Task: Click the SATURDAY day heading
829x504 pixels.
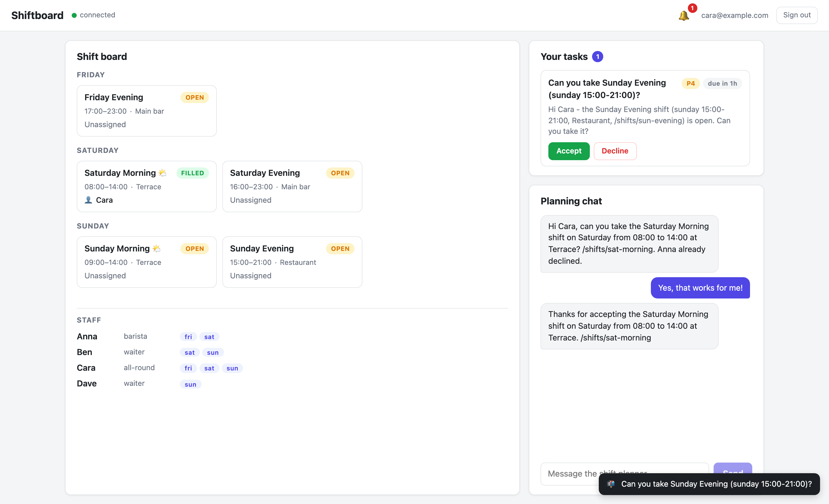Action: coord(97,150)
